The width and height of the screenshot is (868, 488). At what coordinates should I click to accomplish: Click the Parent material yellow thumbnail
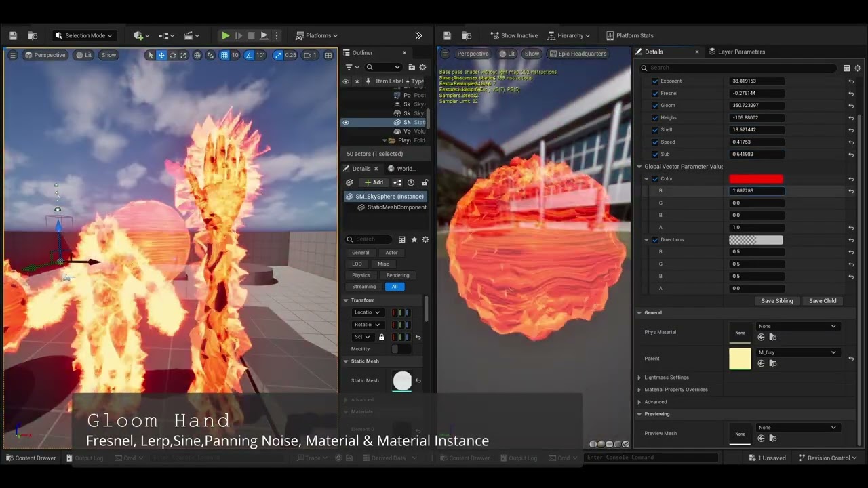740,359
